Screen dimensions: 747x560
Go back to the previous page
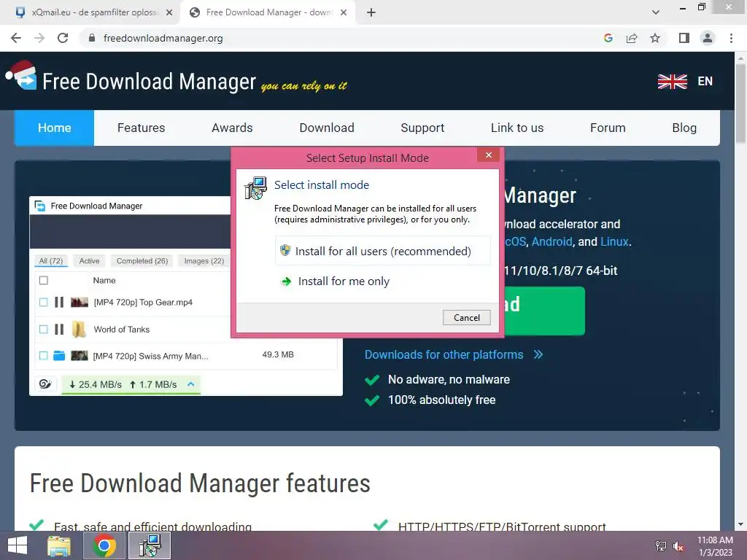pyautogui.click(x=16, y=38)
